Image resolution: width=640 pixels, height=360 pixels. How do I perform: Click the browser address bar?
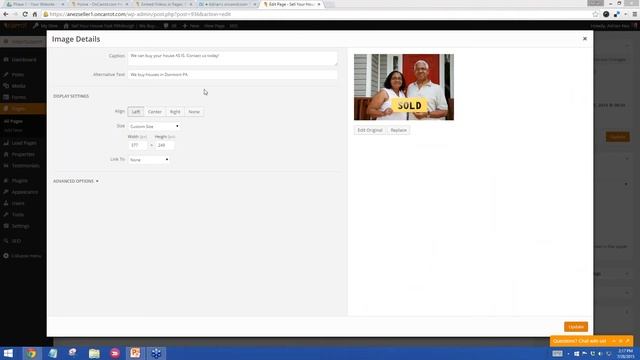318,14
